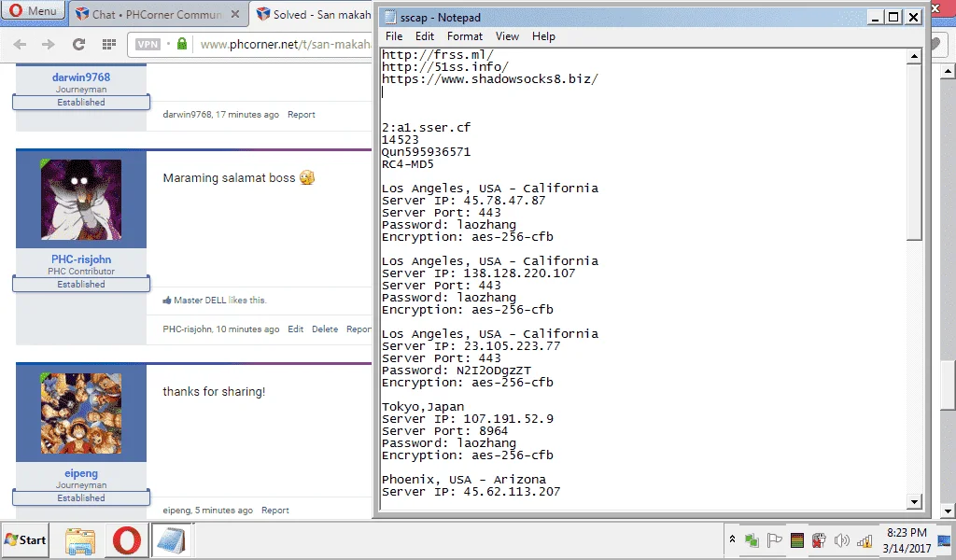Open Notepad Format menu
The width and height of the screenshot is (956, 560).
(x=465, y=36)
